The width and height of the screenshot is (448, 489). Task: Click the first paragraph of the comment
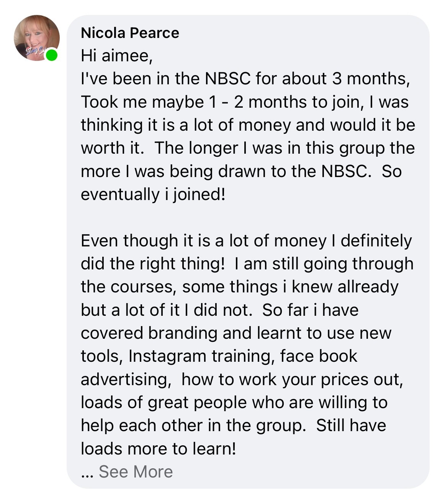tap(248, 136)
